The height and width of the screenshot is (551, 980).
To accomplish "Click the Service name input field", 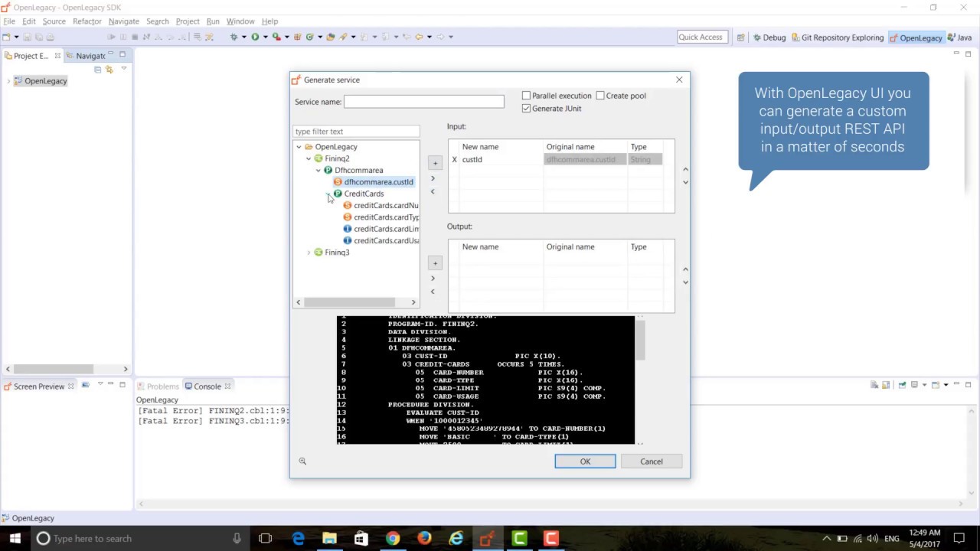I will [x=424, y=102].
